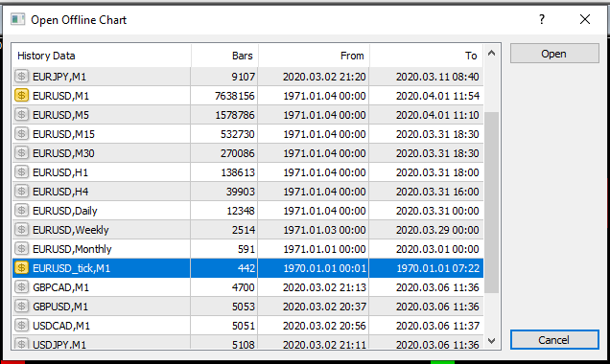Click the icon next to EURUSD,M15
This screenshot has width=610, height=364.
(x=21, y=134)
